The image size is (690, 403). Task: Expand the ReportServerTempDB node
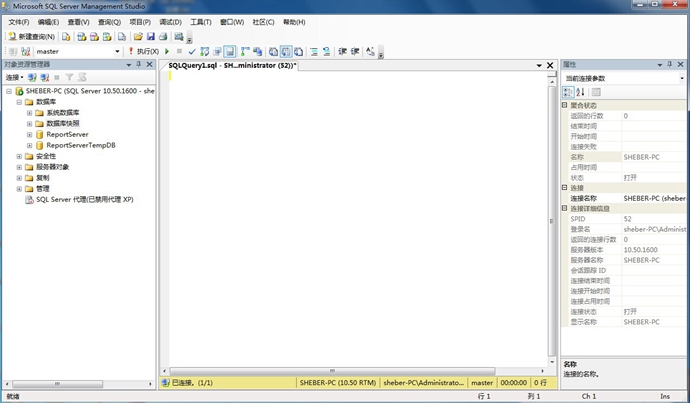(x=29, y=145)
